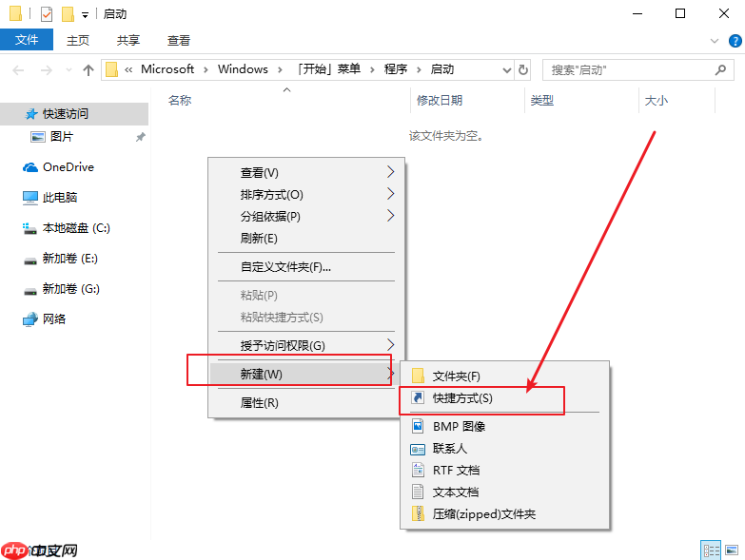Choose 刷新(E) in the context menu
Image resolution: width=745 pixels, height=560 pixels.
pyautogui.click(x=306, y=238)
